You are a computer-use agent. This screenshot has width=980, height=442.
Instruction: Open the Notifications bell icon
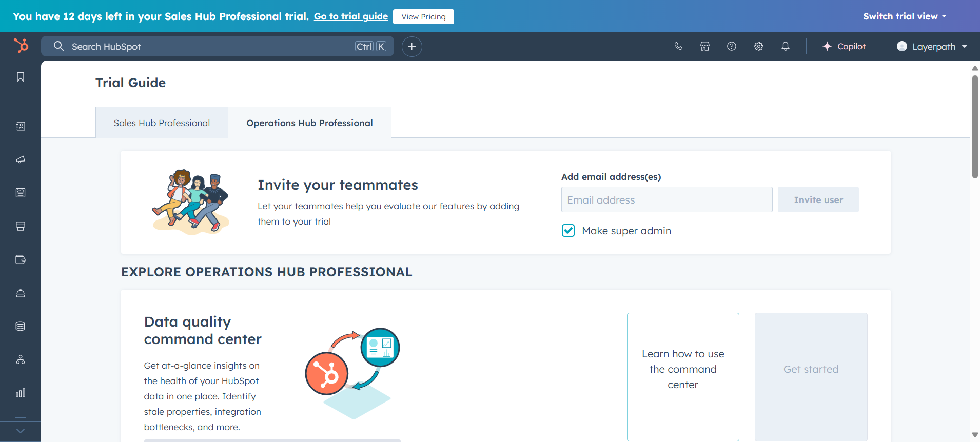[x=786, y=46]
